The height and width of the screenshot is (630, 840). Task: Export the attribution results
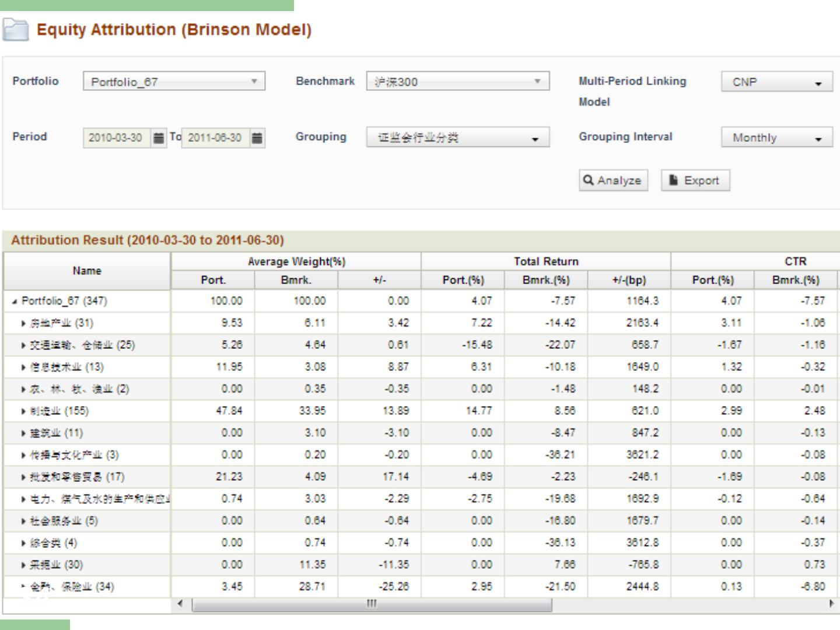click(x=695, y=180)
